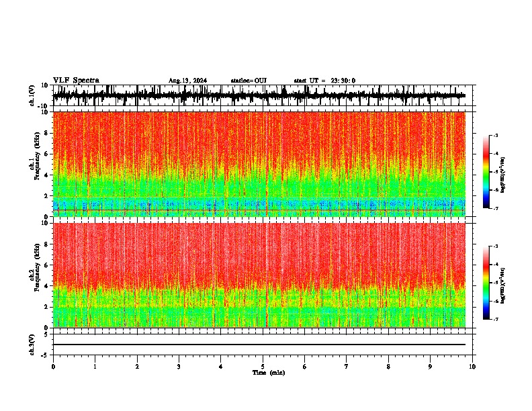Click the "-7" tick on ch.1 color bar

(496, 208)
